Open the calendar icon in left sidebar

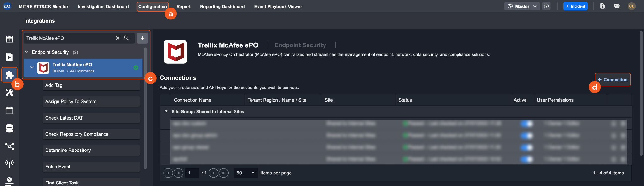tap(9, 110)
